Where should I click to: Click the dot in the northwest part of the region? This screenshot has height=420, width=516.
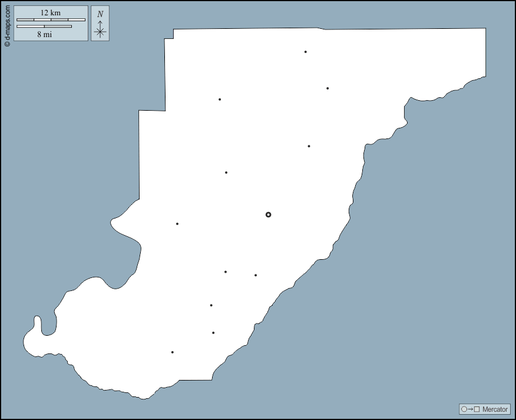click(x=220, y=100)
